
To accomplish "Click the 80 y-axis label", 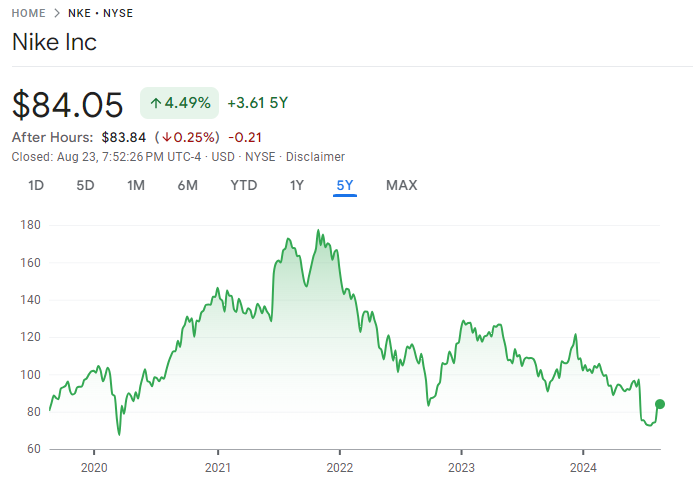I will (34, 412).
